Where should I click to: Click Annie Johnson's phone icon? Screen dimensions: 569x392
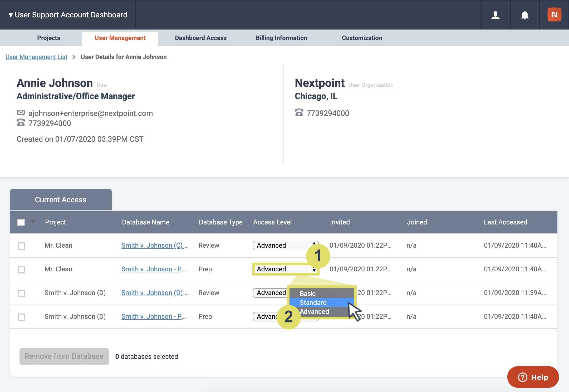point(21,122)
